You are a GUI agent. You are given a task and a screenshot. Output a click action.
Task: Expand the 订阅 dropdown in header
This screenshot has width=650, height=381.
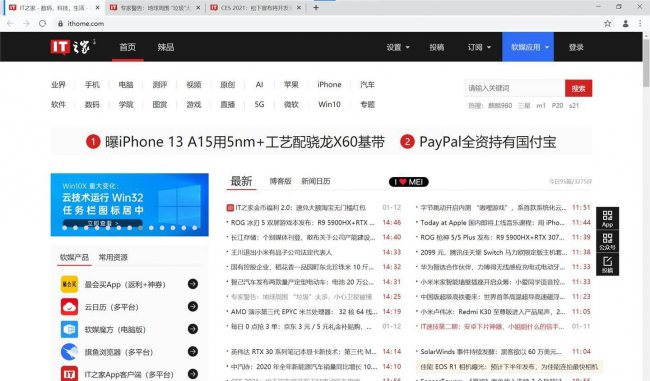479,47
